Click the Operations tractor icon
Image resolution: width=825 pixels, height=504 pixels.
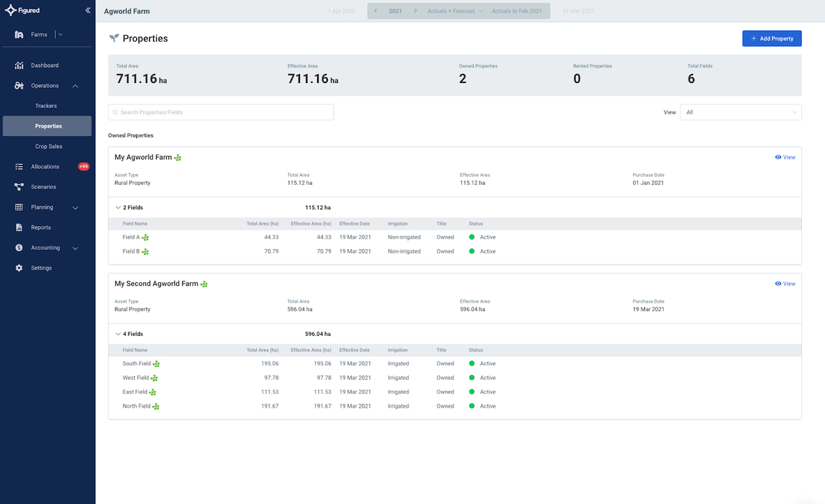pos(19,86)
